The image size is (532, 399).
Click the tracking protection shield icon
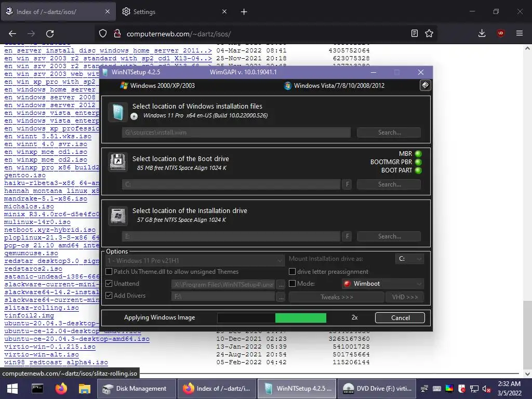(103, 34)
